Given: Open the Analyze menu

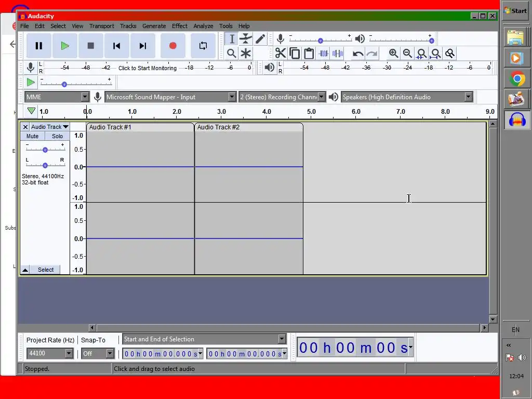Looking at the screenshot, I should [203, 26].
